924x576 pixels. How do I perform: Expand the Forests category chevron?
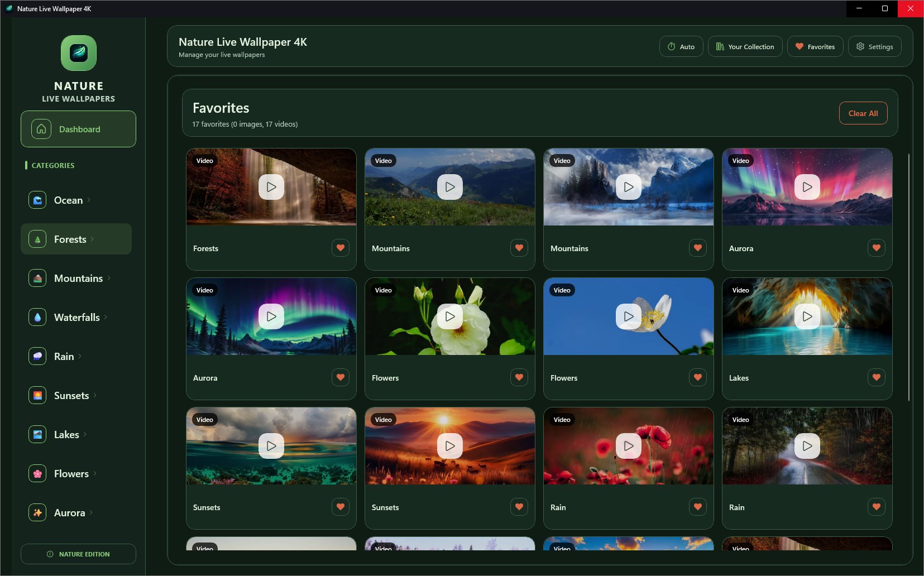coord(92,239)
